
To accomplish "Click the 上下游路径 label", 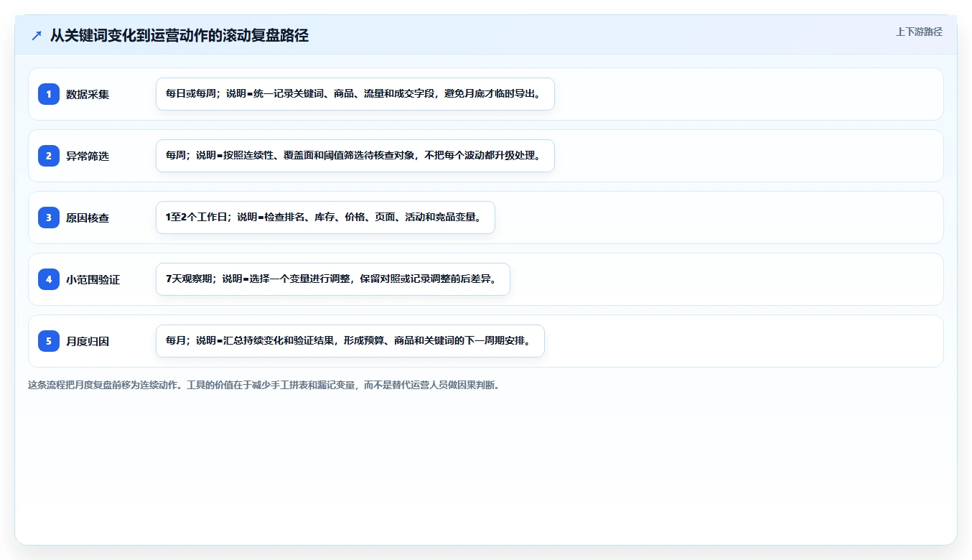I will tap(919, 32).
